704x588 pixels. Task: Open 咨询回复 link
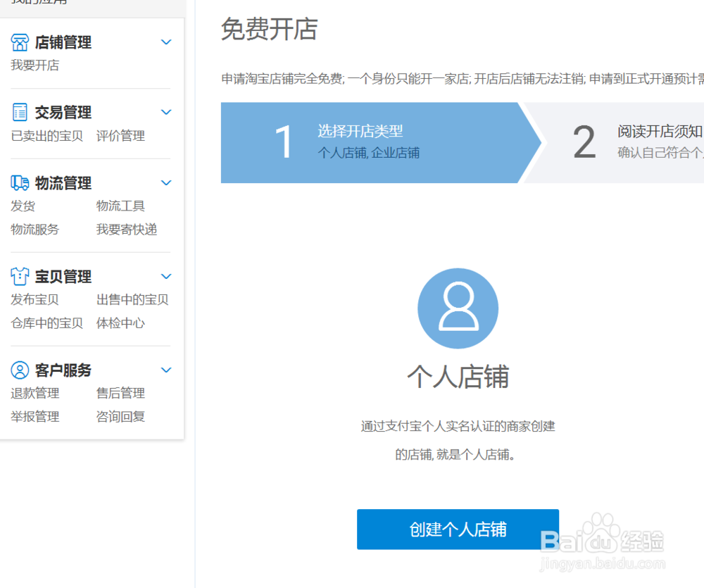(120, 416)
